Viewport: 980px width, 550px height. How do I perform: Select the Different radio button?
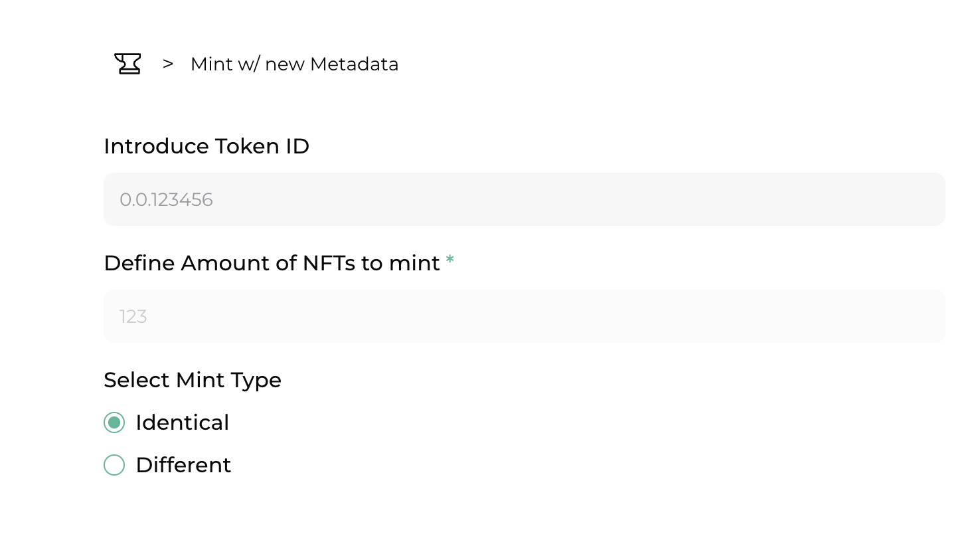click(x=114, y=465)
